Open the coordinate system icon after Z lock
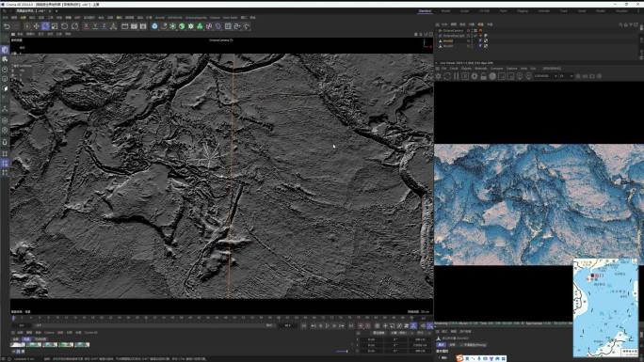This screenshot has height=362, width=644. pos(113,26)
